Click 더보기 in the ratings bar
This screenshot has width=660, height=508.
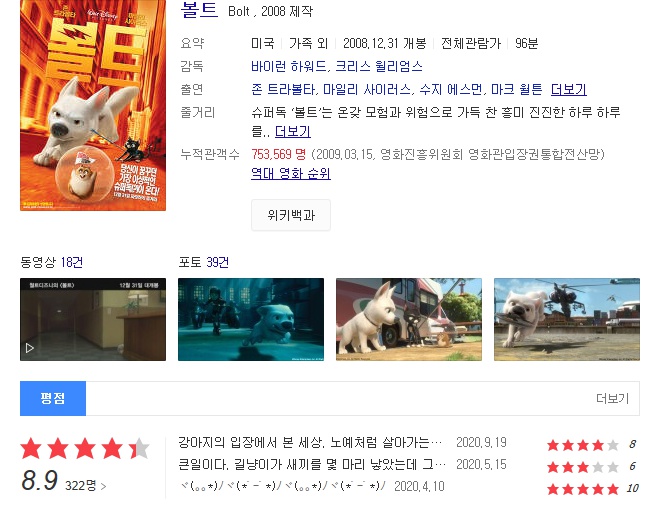pyautogui.click(x=612, y=399)
